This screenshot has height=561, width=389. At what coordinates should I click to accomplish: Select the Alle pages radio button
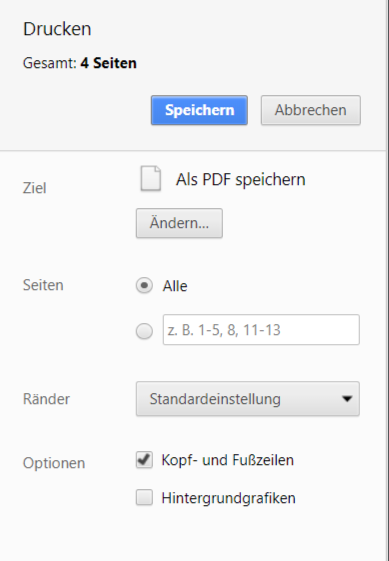click(x=144, y=286)
